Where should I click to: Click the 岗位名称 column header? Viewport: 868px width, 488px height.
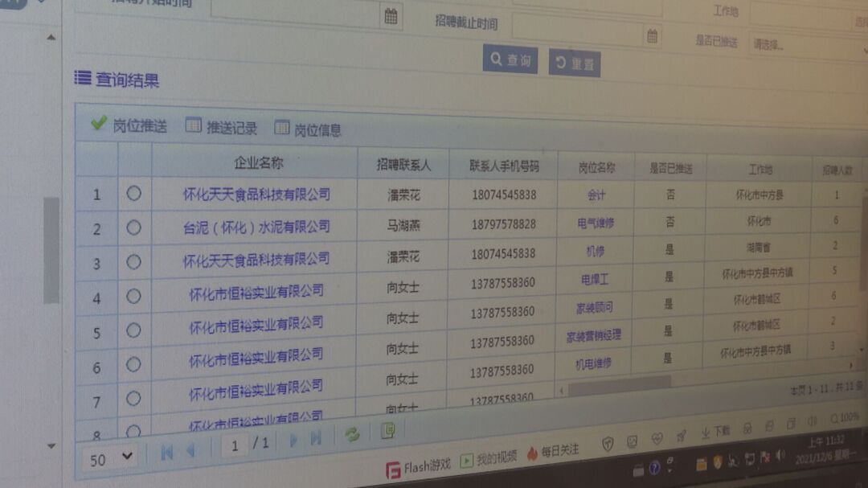pos(596,167)
